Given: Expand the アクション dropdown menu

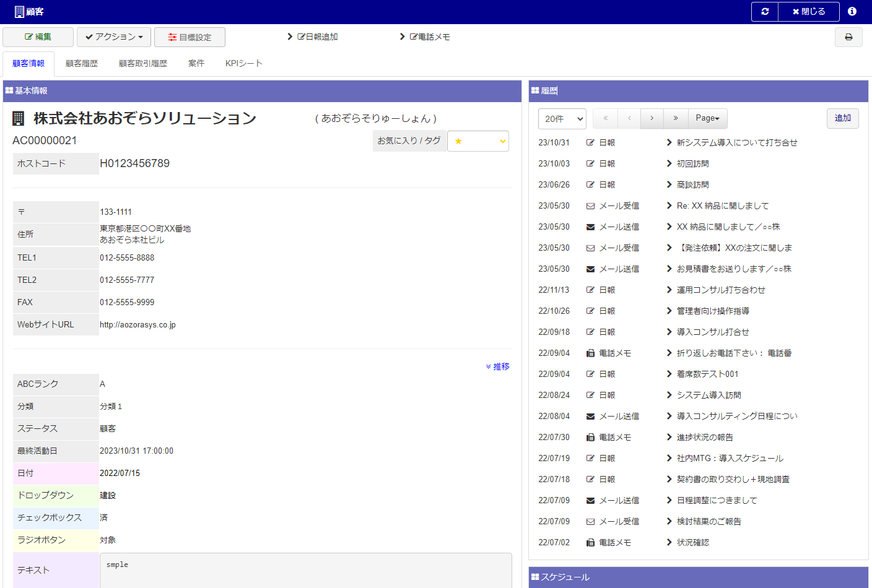Looking at the screenshot, I should coord(114,37).
